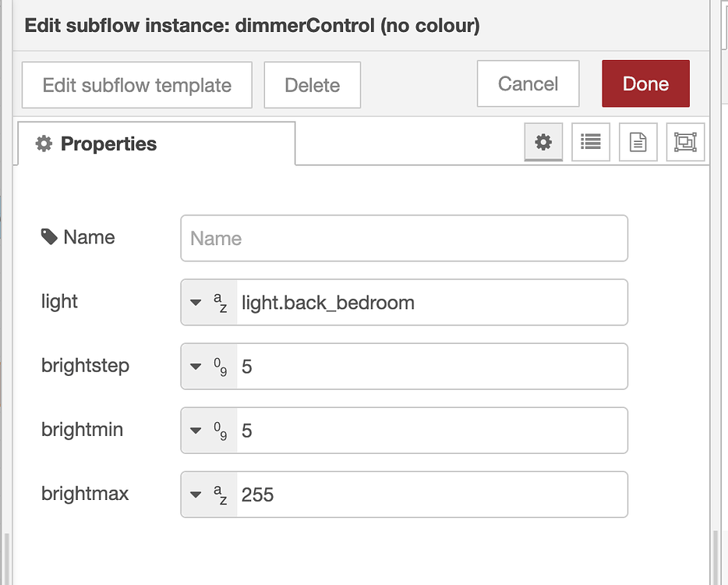Click the tag icon beside Name
The width and height of the screenshot is (728, 585).
pos(47,236)
